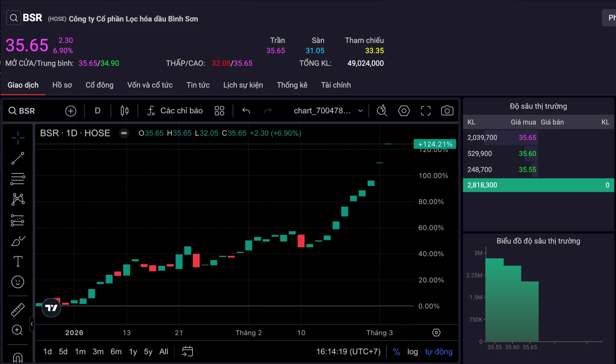
Task: Select the Text annotation tool
Action: 18,261
